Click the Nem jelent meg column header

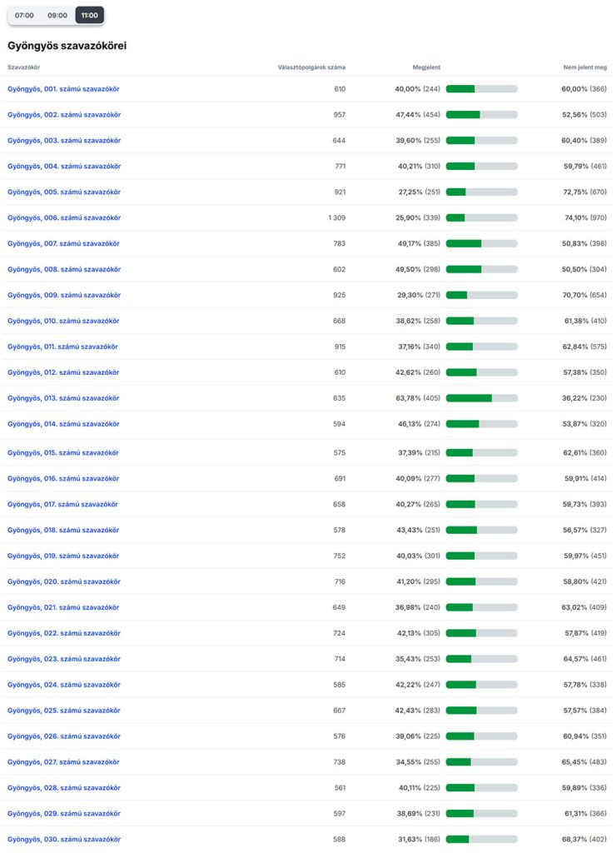coord(585,67)
